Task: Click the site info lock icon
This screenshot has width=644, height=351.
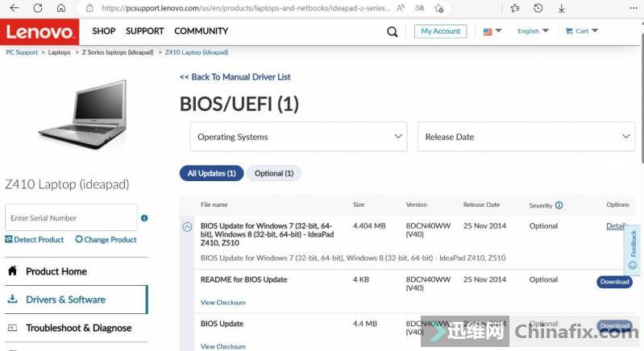Action: [x=89, y=8]
